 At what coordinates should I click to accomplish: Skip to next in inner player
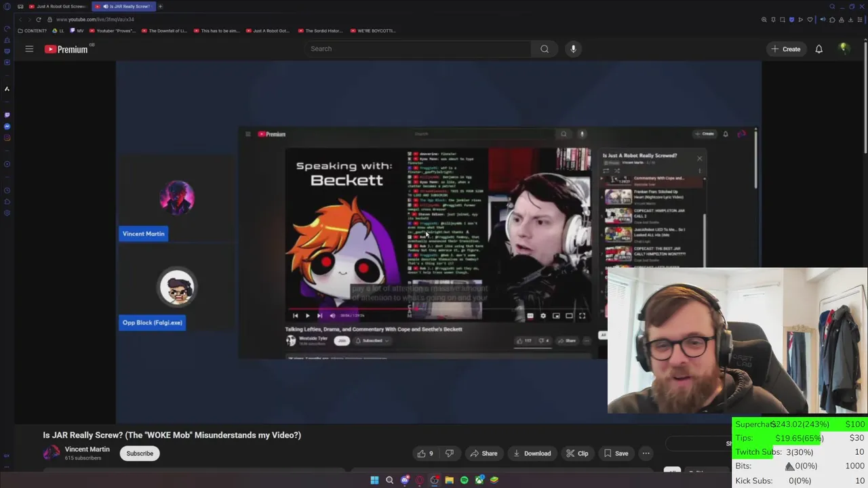319,315
